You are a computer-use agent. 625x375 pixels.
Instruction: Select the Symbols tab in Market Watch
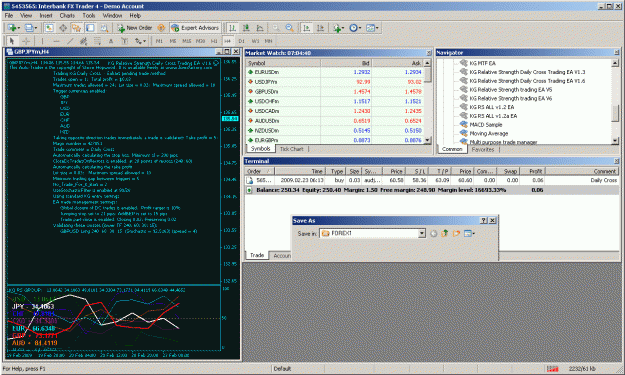[x=260, y=149]
